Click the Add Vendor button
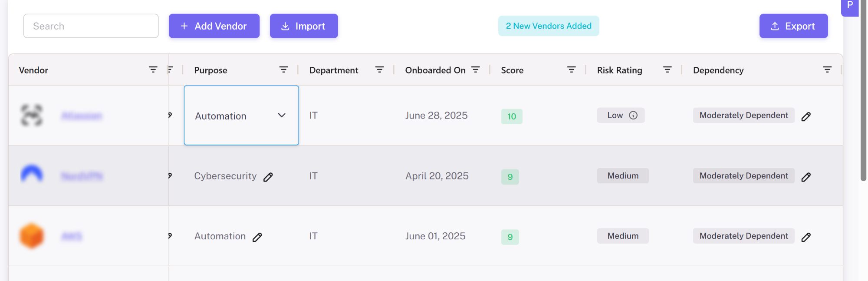Screen dimensions: 868x281 pos(214,26)
